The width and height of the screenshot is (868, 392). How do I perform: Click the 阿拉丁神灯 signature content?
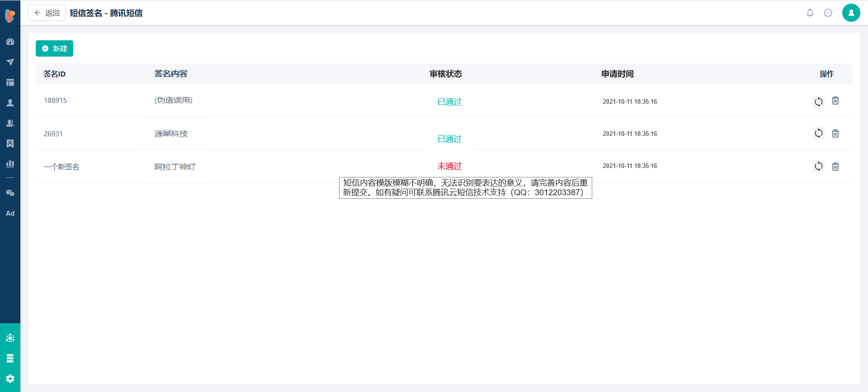point(175,167)
